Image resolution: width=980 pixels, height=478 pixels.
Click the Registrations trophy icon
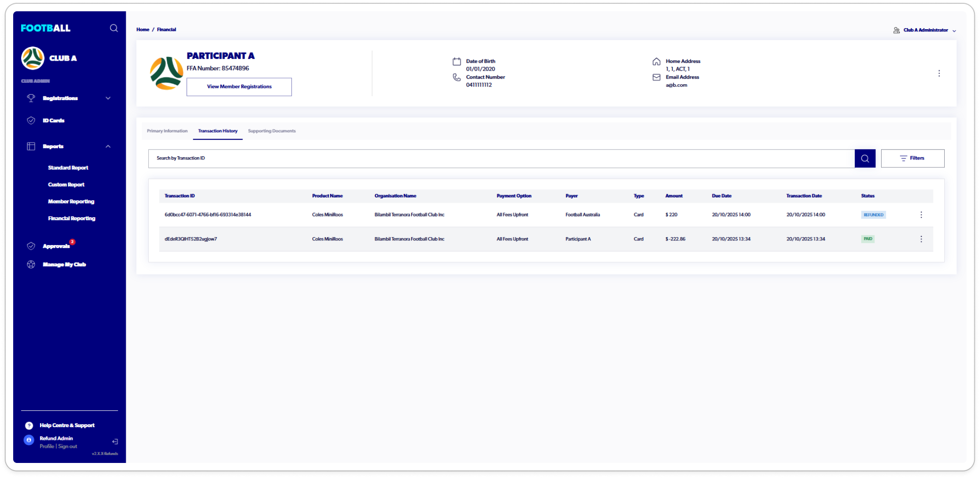(31, 98)
